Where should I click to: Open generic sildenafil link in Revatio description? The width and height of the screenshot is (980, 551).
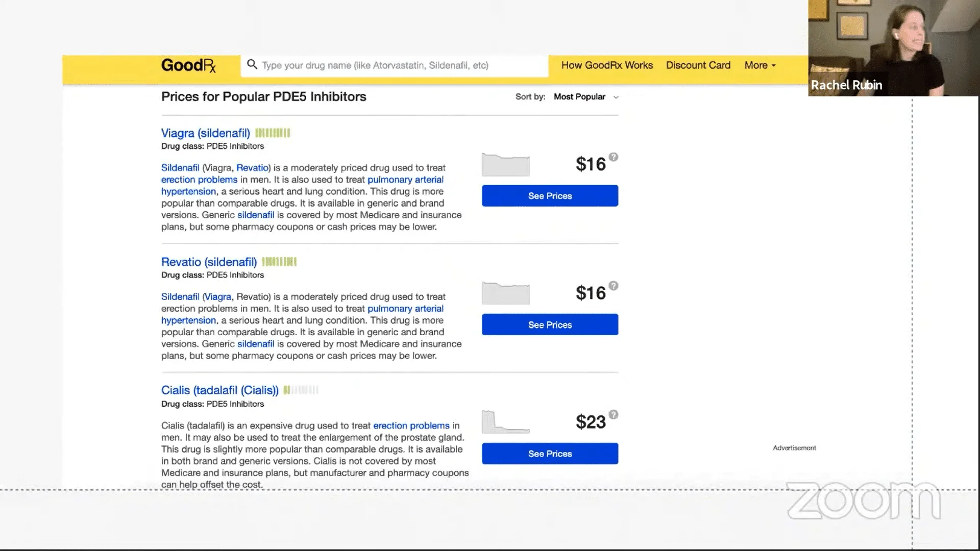coord(256,344)
